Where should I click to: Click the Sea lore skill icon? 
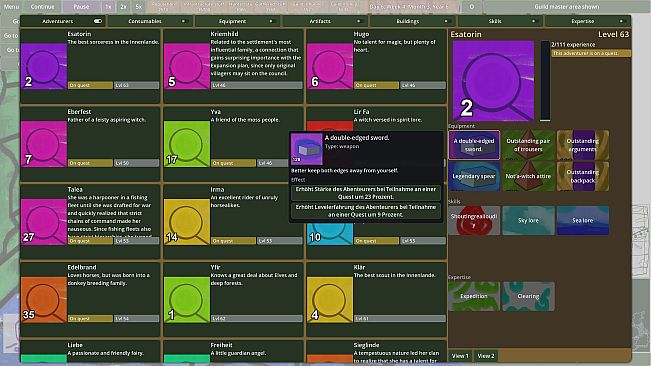582,220
